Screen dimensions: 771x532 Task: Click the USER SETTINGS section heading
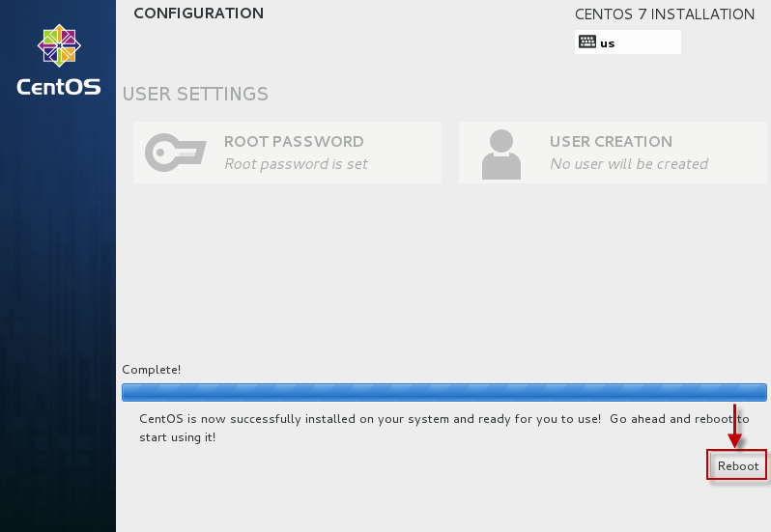point(195,95)
